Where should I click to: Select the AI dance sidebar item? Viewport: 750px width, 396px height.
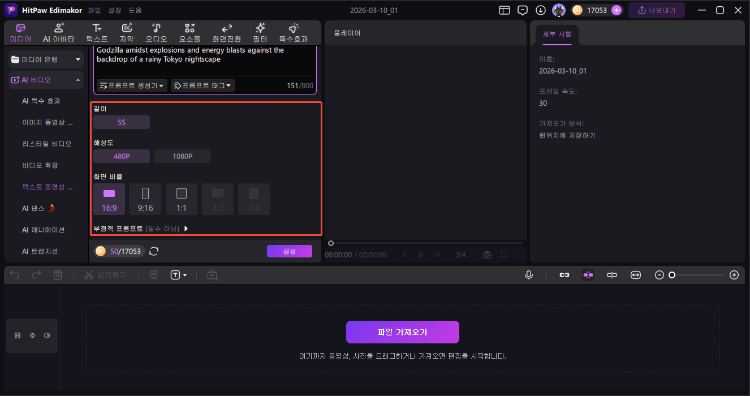click(x=38, y=208)
